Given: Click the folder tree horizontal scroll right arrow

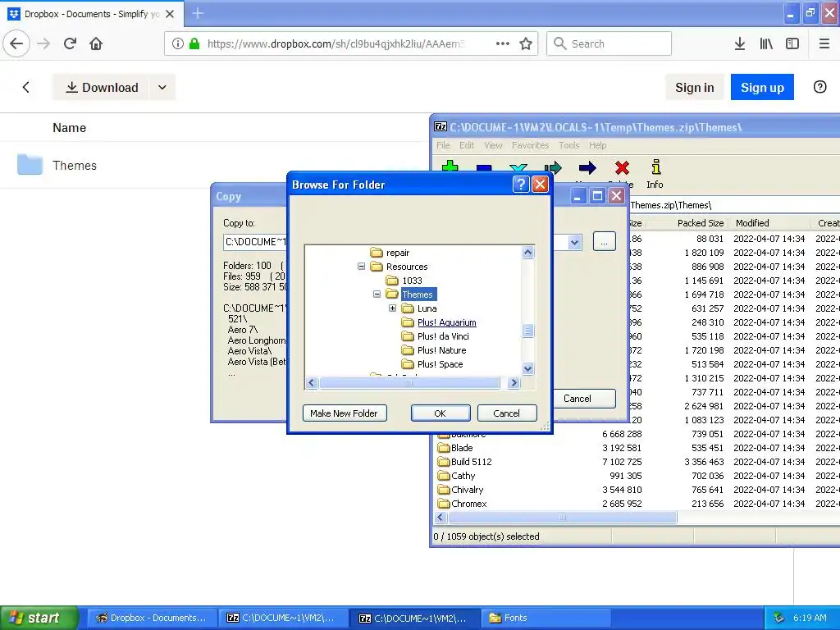Looking at the screenshot, I should [x=514, y=382].
